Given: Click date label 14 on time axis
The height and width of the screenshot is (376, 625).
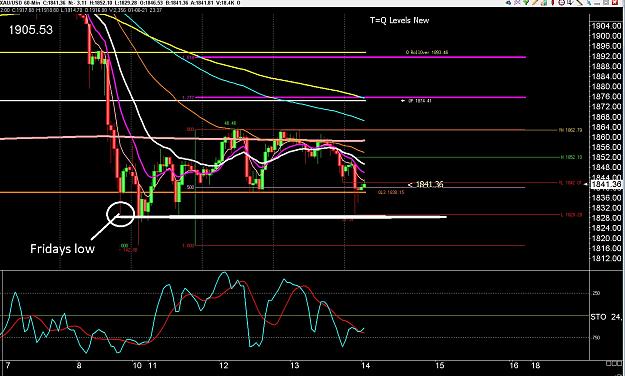Looking at the screenshot, I should [365, 366].
